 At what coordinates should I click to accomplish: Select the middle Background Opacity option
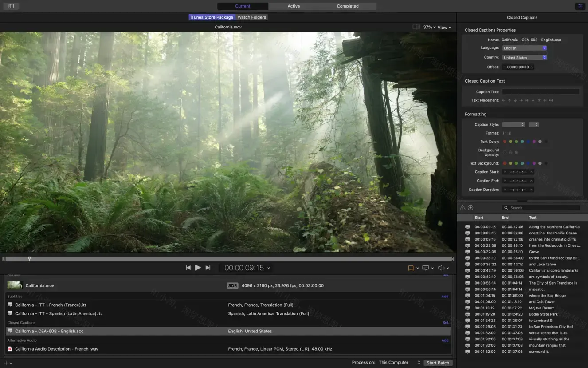point(510,152)
